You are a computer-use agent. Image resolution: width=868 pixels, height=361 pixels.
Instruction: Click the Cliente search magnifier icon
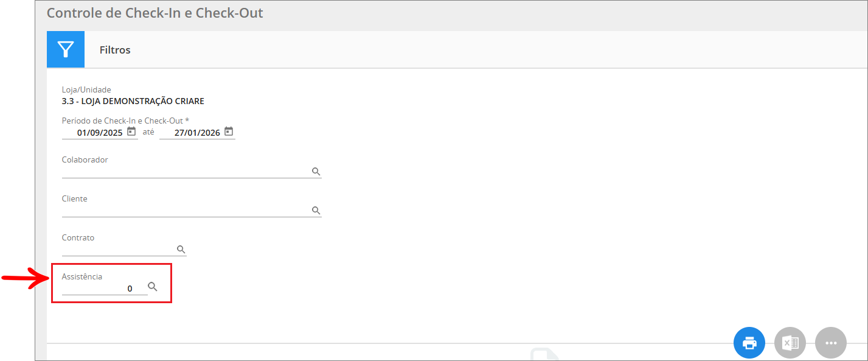[x=316, y=211]
